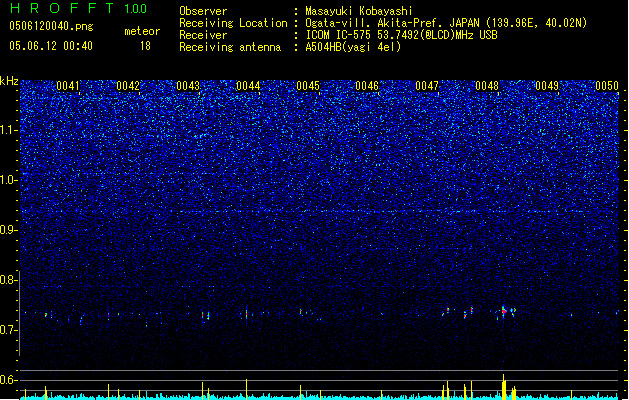Click the meteor label above the count

point(142,31)
